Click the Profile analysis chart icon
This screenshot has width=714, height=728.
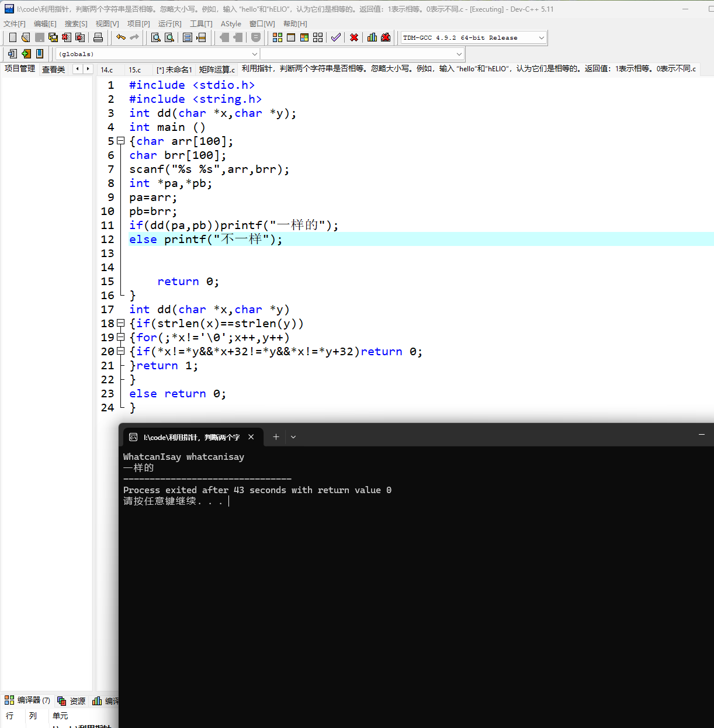[372, 37]
